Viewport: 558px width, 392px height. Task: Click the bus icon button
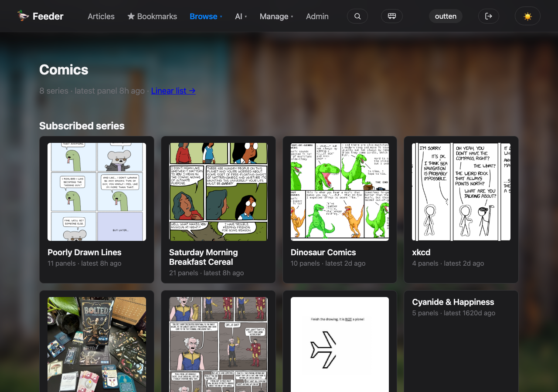point(392,16)
